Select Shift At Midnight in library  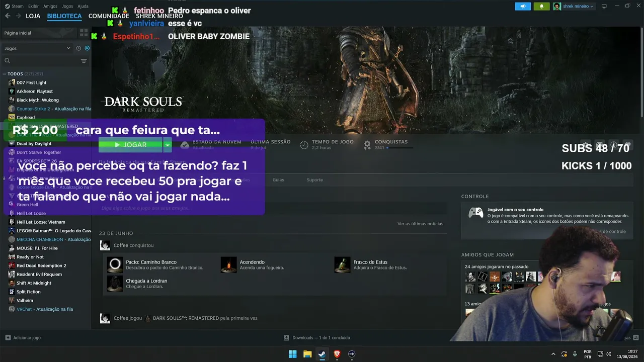[34, 283]
